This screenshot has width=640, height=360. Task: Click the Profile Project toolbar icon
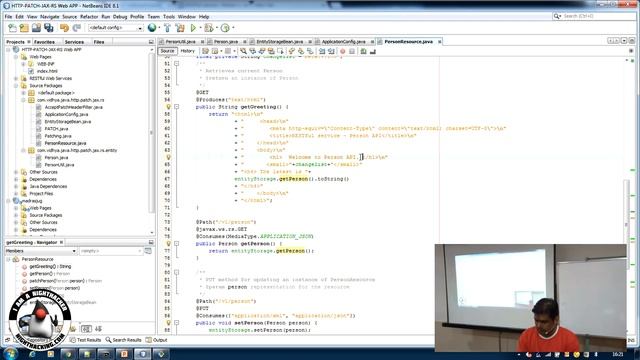coord(225,28)
